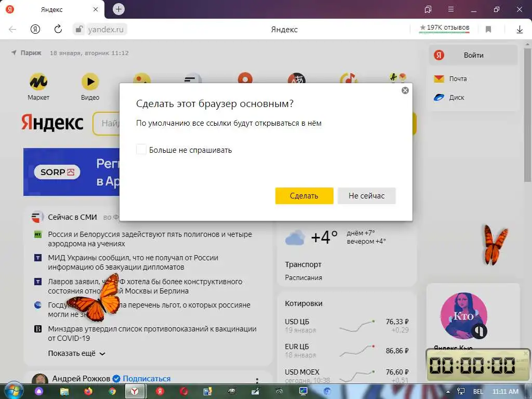Screen dimensions: 532x399
Task: Reload the page
Action: 58,29
